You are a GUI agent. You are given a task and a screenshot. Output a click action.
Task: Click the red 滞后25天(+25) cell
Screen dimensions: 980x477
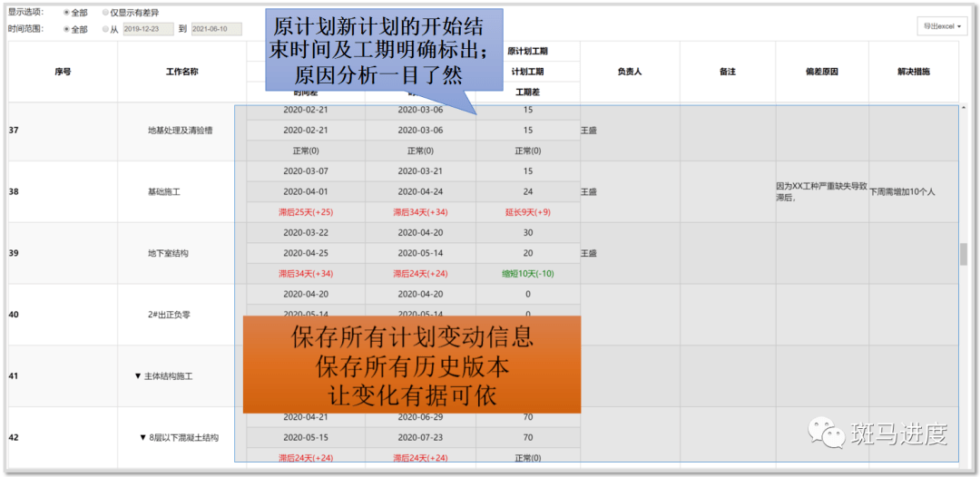(x=305, y=212)
